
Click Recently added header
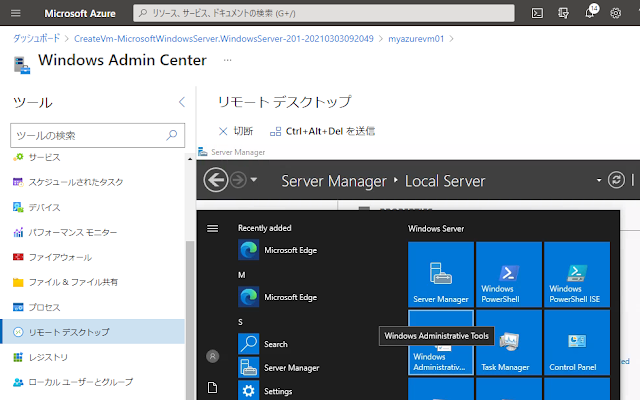[x=264, y=228]
